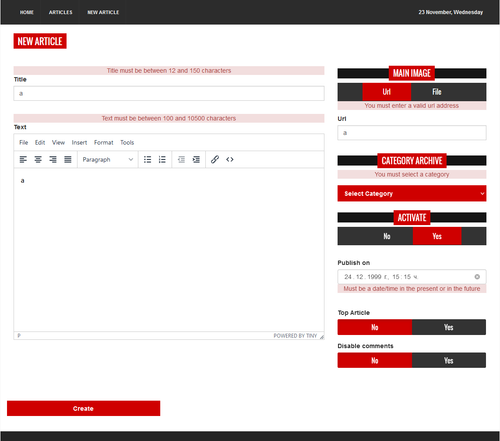Viewport: 500px width, 441px height.
Task: Increase indent of paragraph
Action: 196,160
